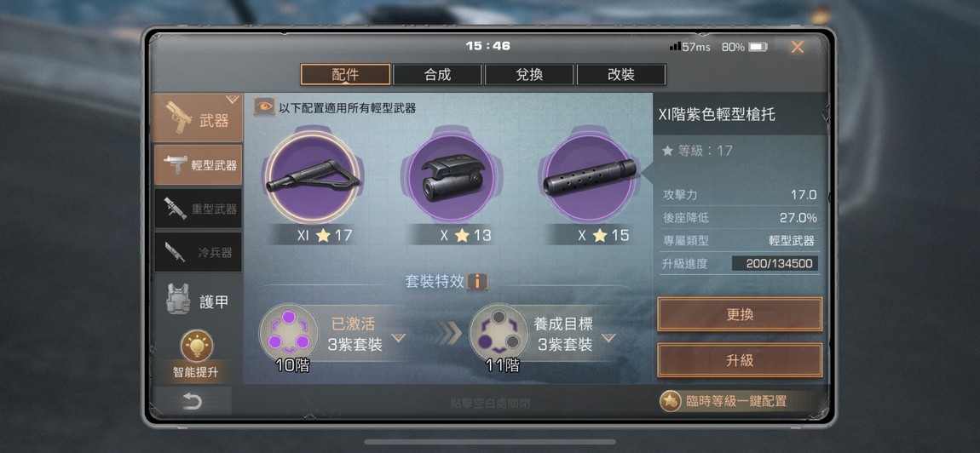Open the 兌換 tab
This screenshot has height=453, width=980.
529,75
